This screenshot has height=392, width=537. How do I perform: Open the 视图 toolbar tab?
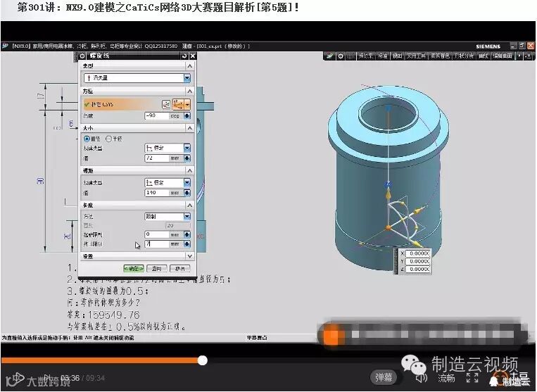(397, 56)
